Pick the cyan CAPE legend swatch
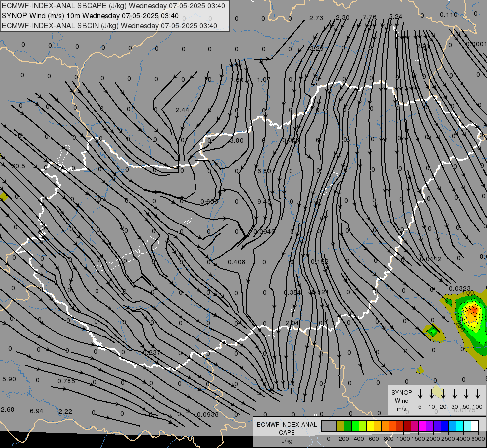Image resolution: width=487 pixels, height=448 pixels. point(459,426)
